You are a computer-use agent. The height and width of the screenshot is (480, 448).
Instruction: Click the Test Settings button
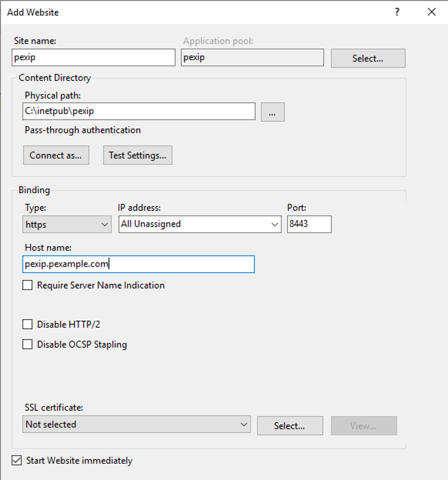tap(137, 155)
